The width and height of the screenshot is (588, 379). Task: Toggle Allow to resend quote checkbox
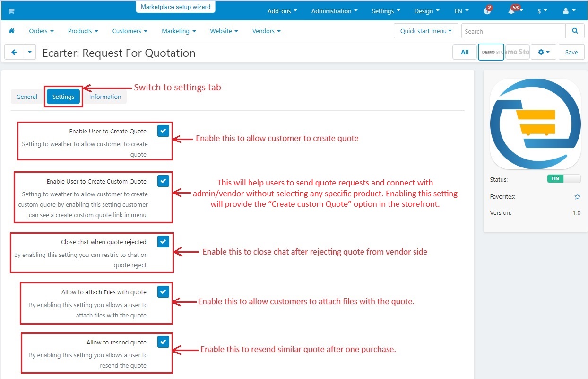[x=163, y=342]
